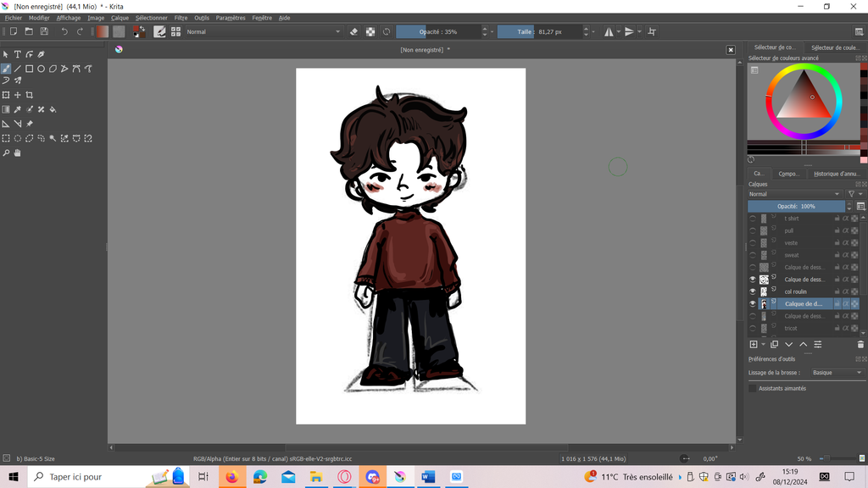
Task: Select the 'pull' layer
Action: point(789,230)
